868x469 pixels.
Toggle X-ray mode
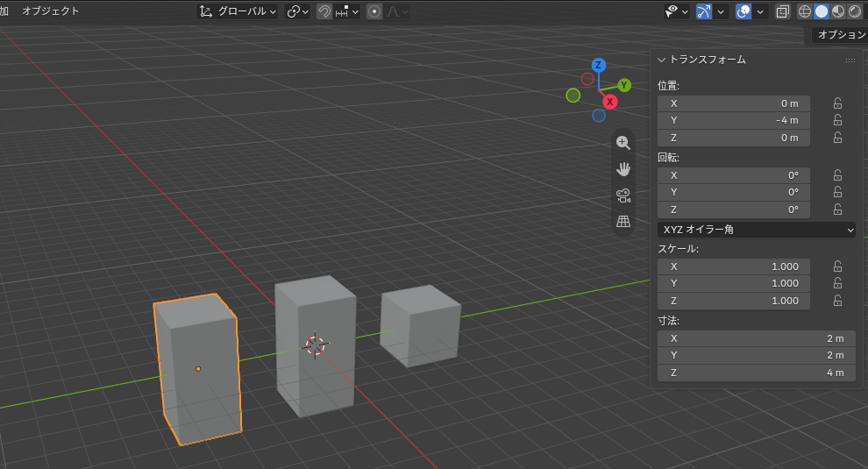coord(783,11)
